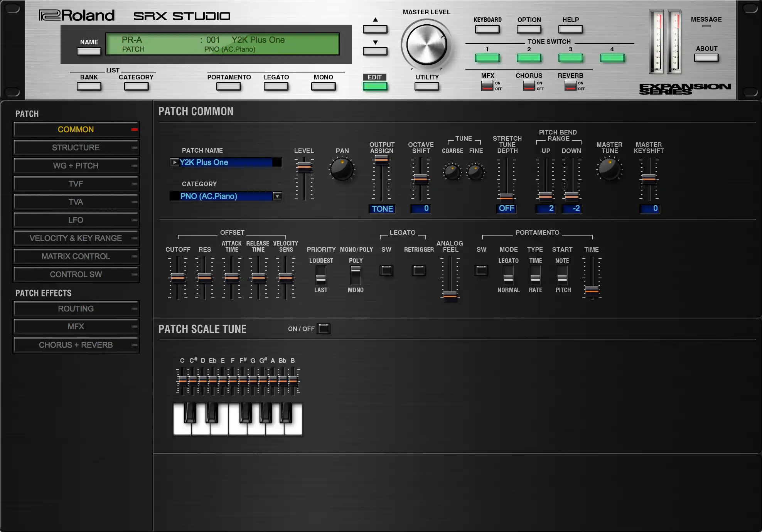
Task: Open the Output Assign TONE value box
Action: point(382,209)
